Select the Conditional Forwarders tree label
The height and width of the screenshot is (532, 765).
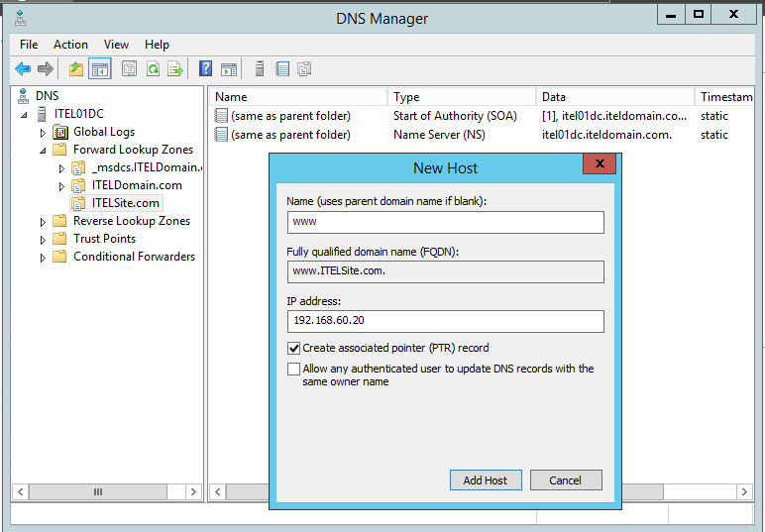134,257
